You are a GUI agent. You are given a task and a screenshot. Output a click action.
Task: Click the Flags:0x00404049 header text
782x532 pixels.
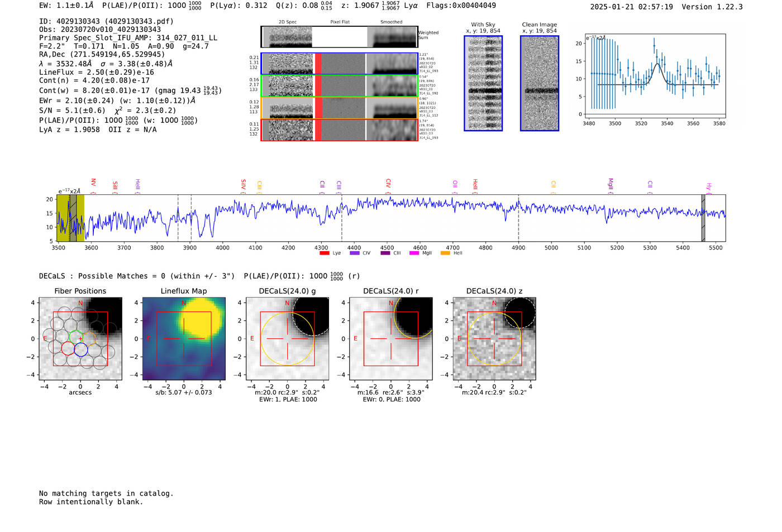[461, 6]
